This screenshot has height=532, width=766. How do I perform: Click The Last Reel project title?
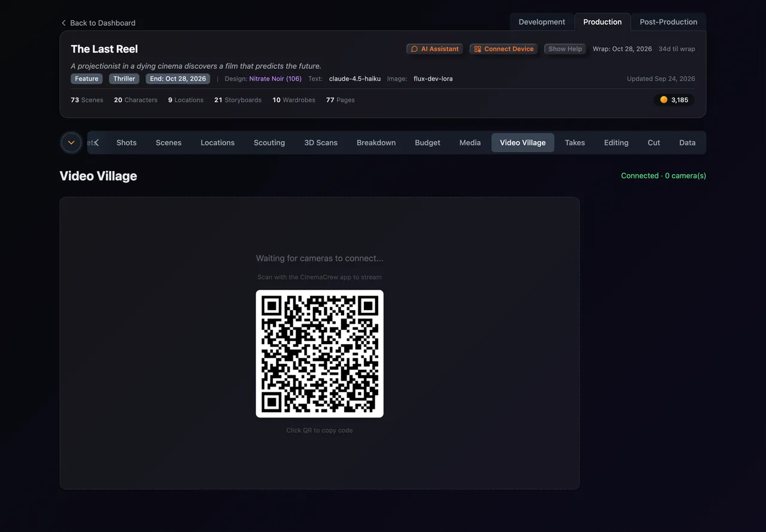tap(104, 49)
